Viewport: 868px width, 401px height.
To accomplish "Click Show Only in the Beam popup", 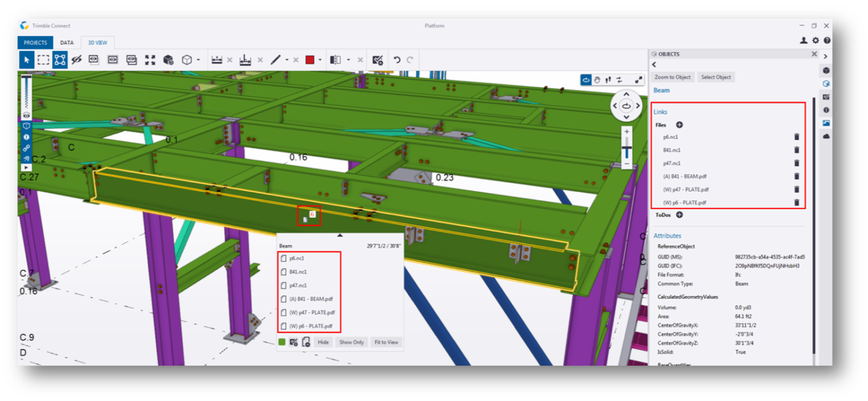I will coord(351,342).
